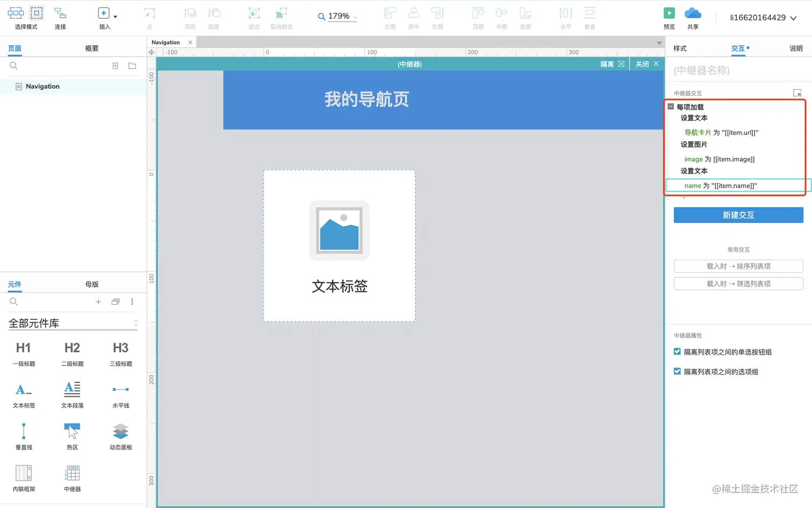Align bottom with 底部 icon
This screenshot has height=508, width=812.
point(525,13)
